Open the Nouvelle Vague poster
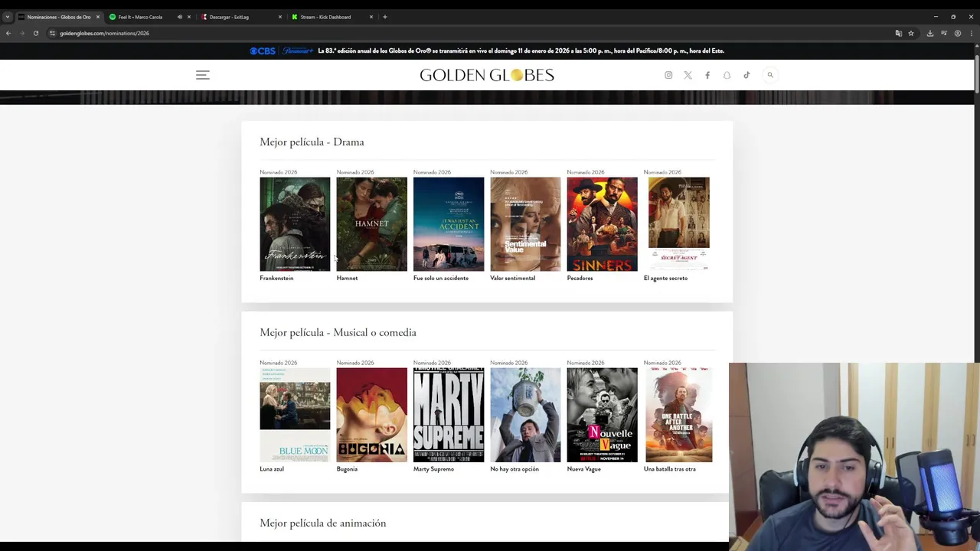980x551 pixels. coord(602,415)
